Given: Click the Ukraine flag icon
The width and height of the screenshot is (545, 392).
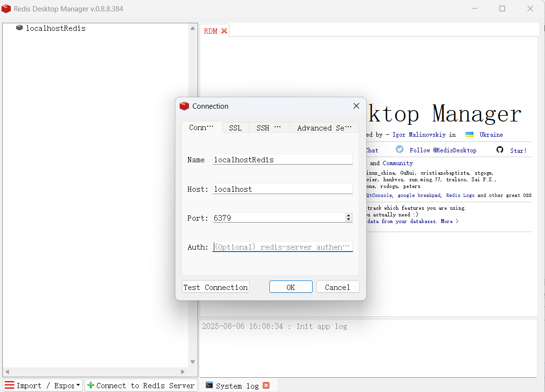Looking at the screenshot, I should [x=469, y=134].
